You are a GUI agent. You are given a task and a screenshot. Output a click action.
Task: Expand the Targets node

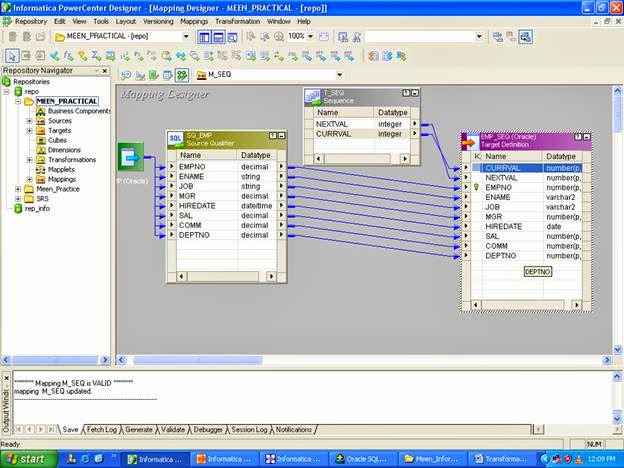point(29,131)
